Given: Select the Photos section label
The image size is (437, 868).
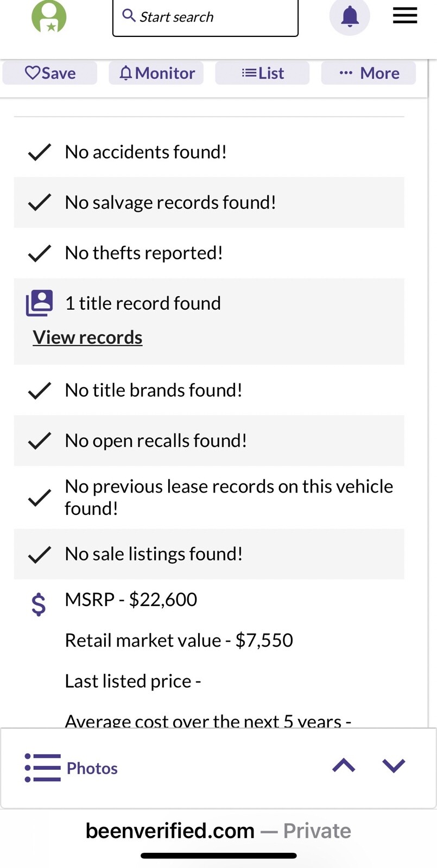Looking at the screenshot, I should pos(92,768).
